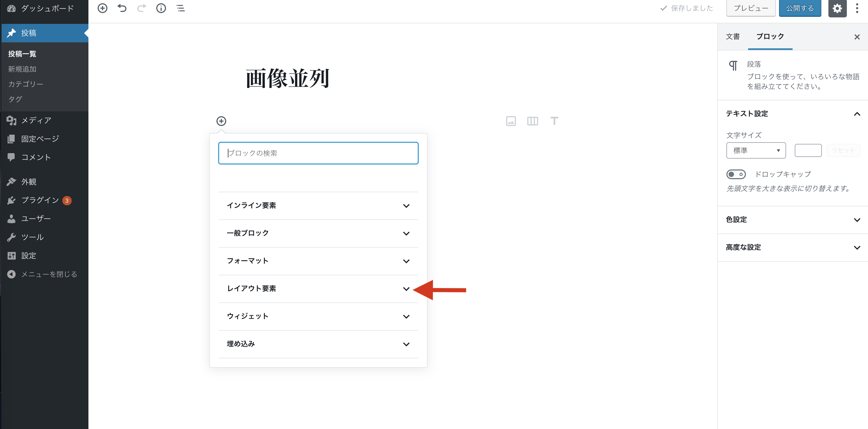The width and height of the screenshot is (868, 429).
Task: Insert an image block via quick icon
Action: (x=511, y=121)
